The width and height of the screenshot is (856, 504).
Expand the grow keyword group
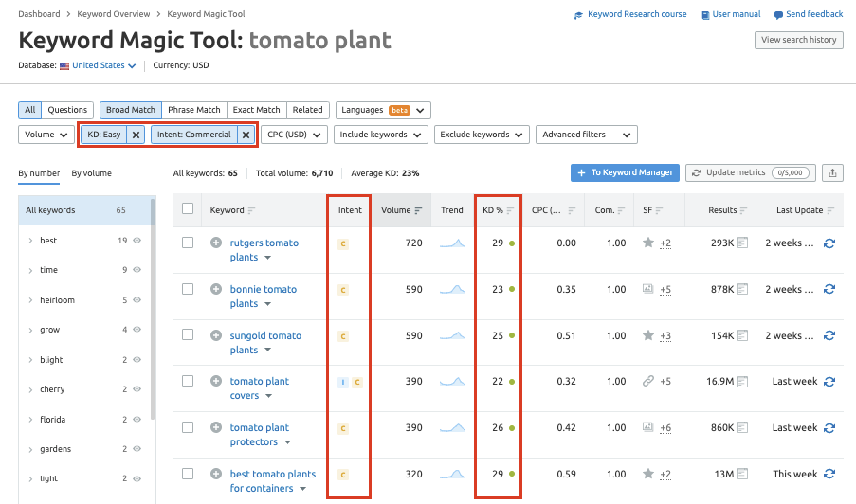pos(30,330)
